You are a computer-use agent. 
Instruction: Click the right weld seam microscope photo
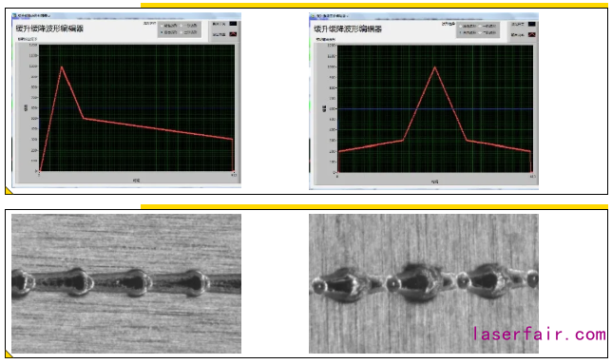coord(424,283)
